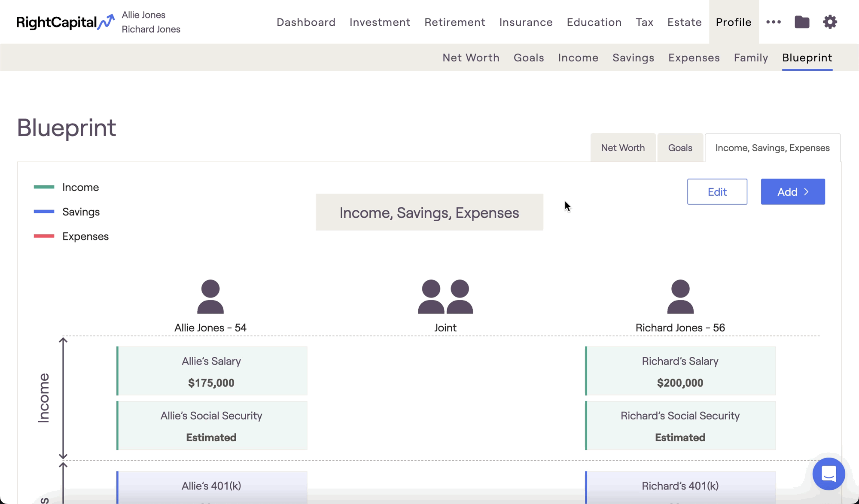Switch to the Goals blueprint tab
Viewport: 859px width, 504px height.
[x=680, y=148]
